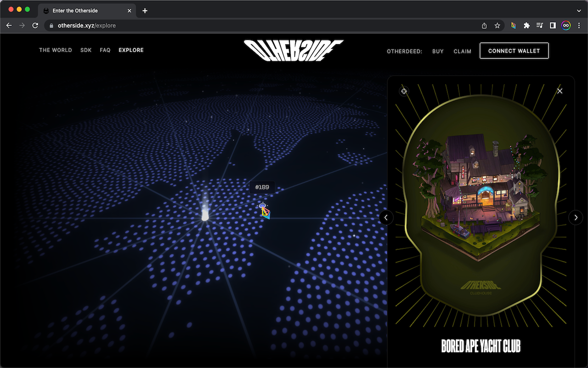
Task: Open the Chrome three-dot menu
Action: [579, 26]
